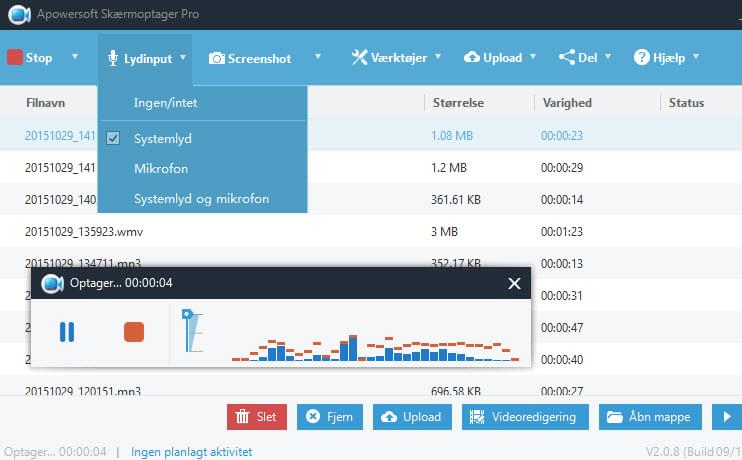This screenshot has width=742, height=460.
Task: Pause recording in the floating recorder
Action: [x=67, y=332]
